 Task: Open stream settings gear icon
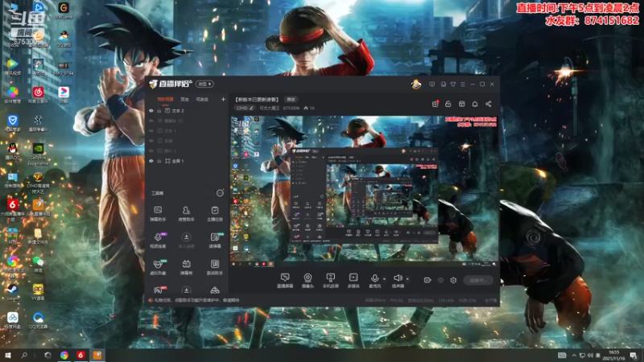coord(453,280)
